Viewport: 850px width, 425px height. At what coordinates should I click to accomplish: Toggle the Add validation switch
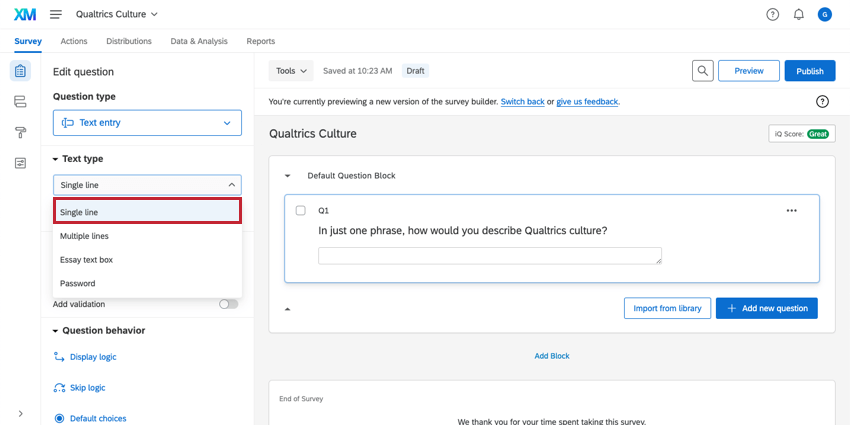(x=228, y=304)
